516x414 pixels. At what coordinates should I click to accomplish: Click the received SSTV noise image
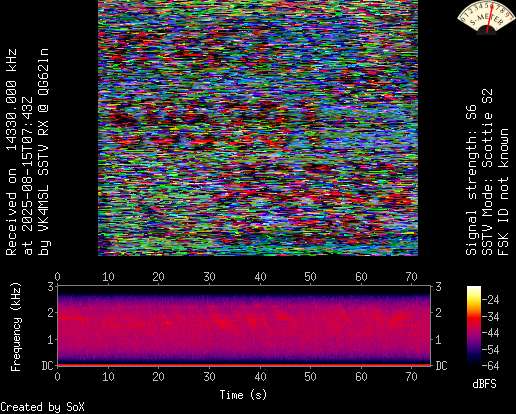tap(258, 128)
